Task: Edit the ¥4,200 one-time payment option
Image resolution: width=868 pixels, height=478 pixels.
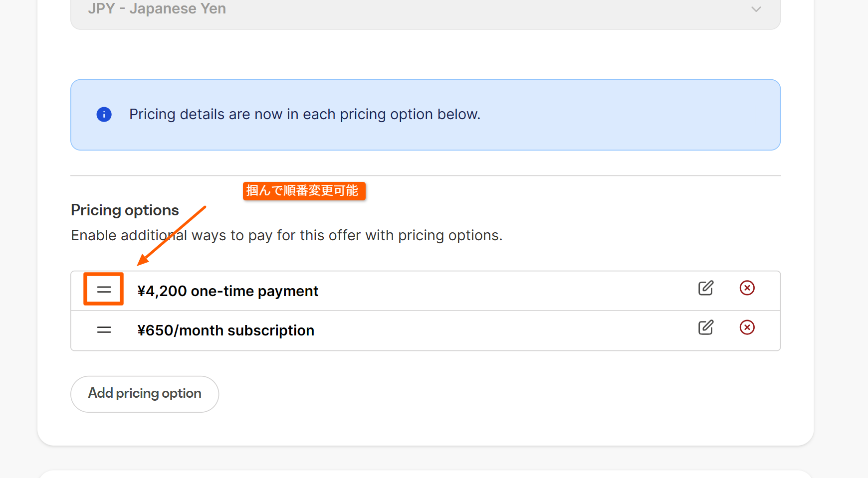Action: pyautogui.click(x=705, y=288)
